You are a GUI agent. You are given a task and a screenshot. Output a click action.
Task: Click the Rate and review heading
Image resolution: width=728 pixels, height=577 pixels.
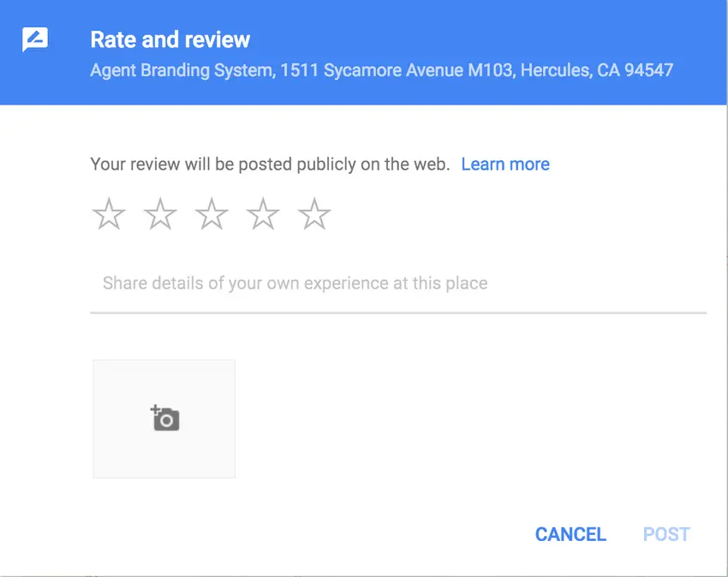click(170, 39)
